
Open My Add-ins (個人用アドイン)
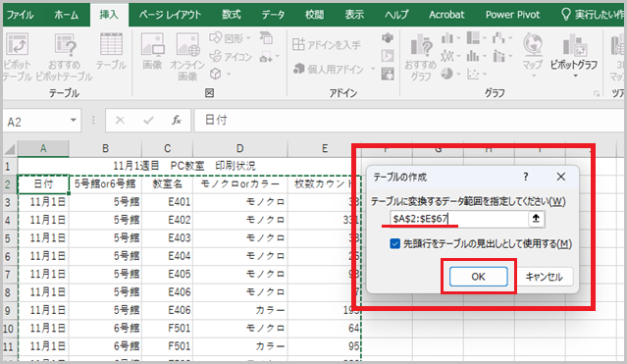329,69
